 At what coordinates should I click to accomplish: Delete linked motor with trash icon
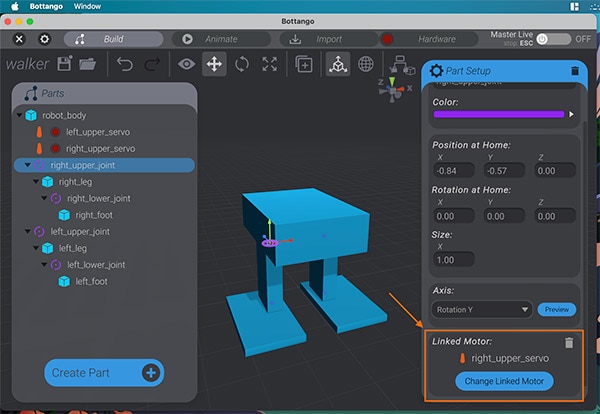tap(569, 343)
